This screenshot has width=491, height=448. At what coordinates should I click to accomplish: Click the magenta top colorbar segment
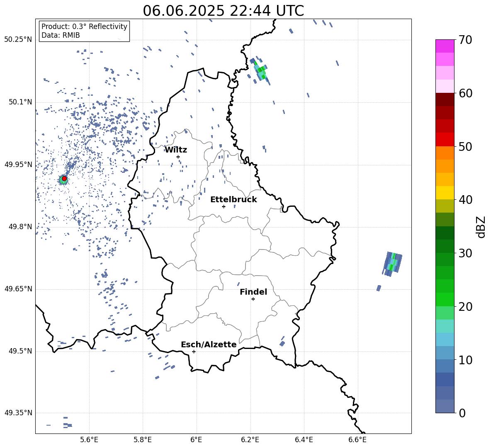point(445,46)
